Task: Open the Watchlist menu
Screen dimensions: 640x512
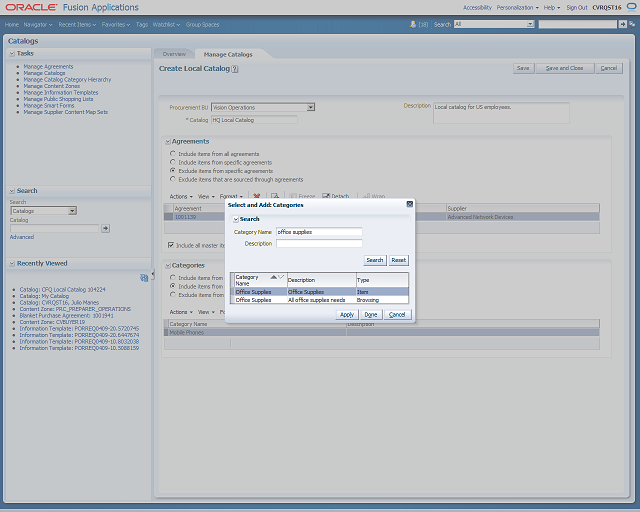Action: 166,24
